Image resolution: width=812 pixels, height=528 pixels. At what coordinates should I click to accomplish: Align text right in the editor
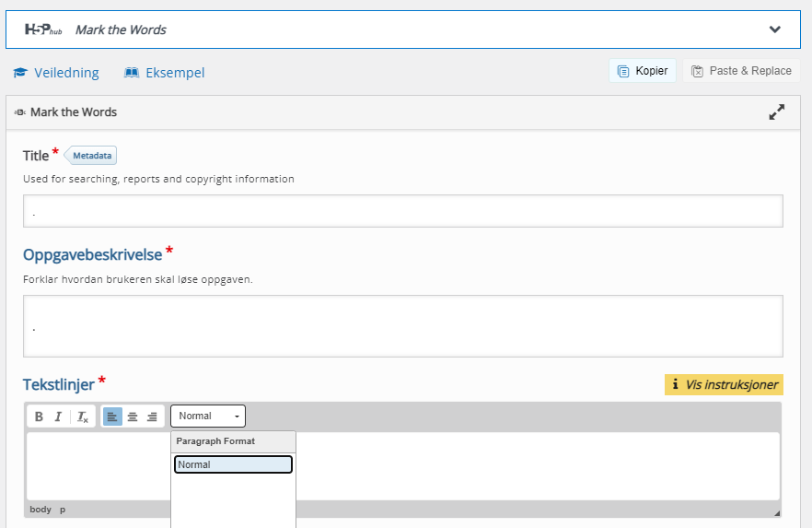[152, 417]
